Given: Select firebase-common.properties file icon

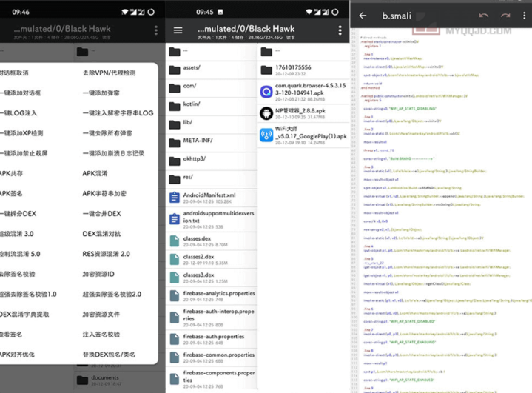Looking at the screenshot, I should [x=175, y=357].
